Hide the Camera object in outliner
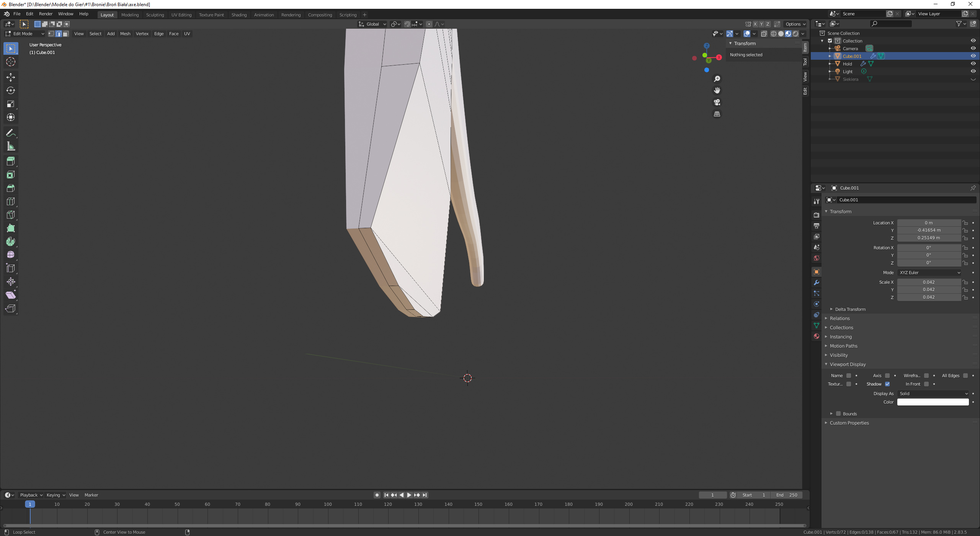 coord(973,48)
